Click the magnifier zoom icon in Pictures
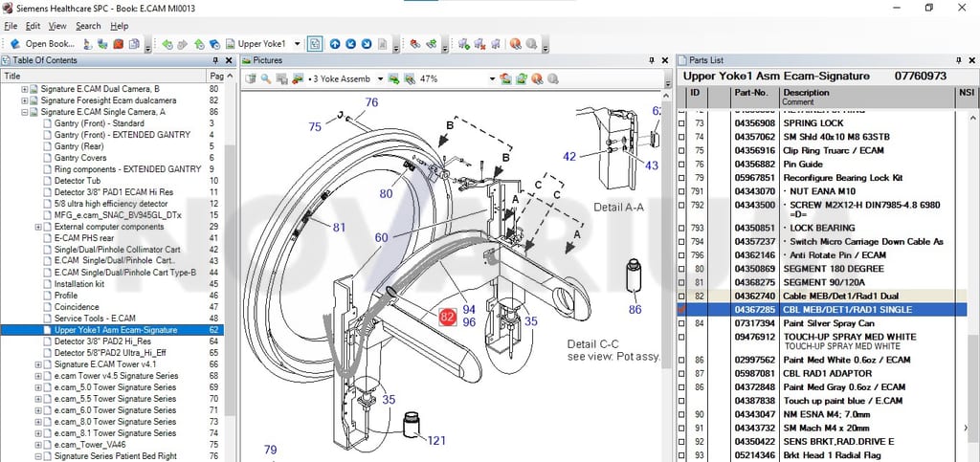The width and height of the screenshot is (980, 462). [266, 78]
